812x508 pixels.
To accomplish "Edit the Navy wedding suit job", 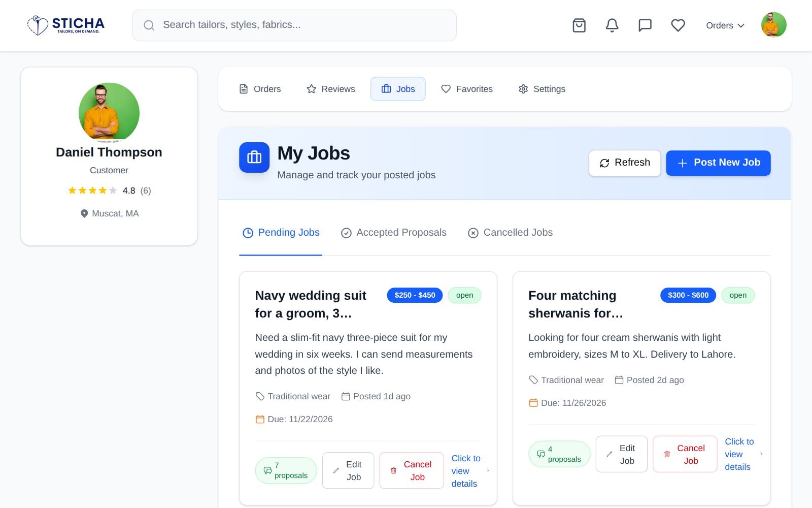I will point(348,470).
